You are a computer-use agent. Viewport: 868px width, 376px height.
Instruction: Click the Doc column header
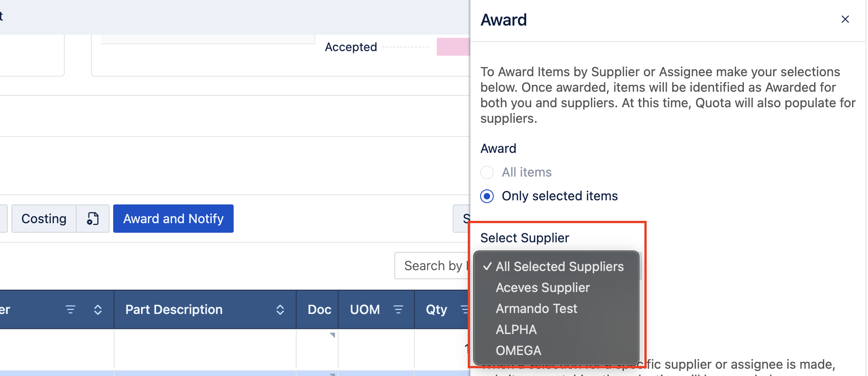(x=319, y=310)
